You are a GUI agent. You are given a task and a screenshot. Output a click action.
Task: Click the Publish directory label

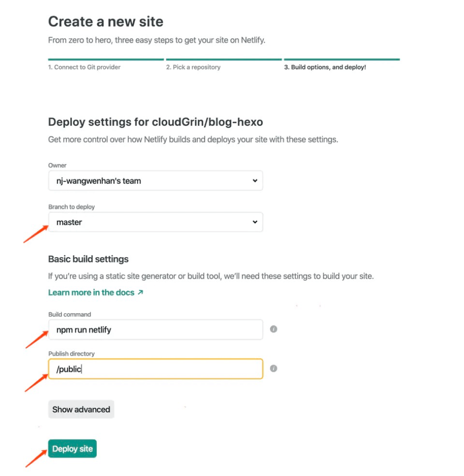point(71,354)
